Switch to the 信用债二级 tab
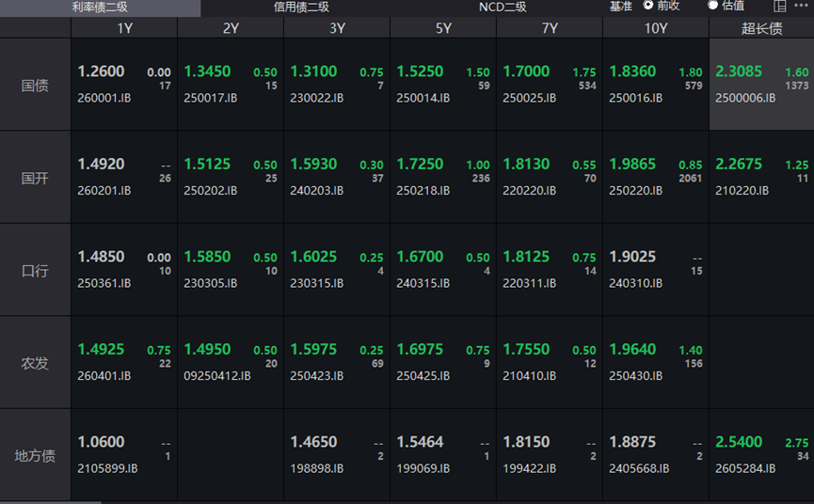This screenshot has height=504, width=814. click(301, 8)
